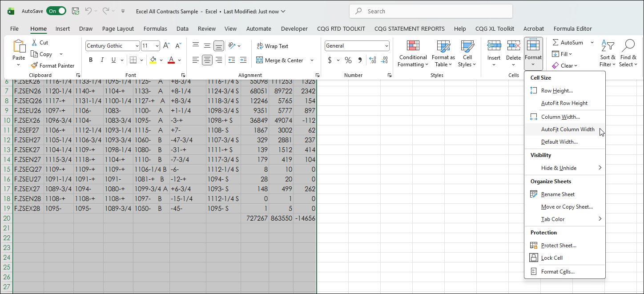Switch to the Page Layout tab
This screenshot has height=294, width=644.
point(118,28)
